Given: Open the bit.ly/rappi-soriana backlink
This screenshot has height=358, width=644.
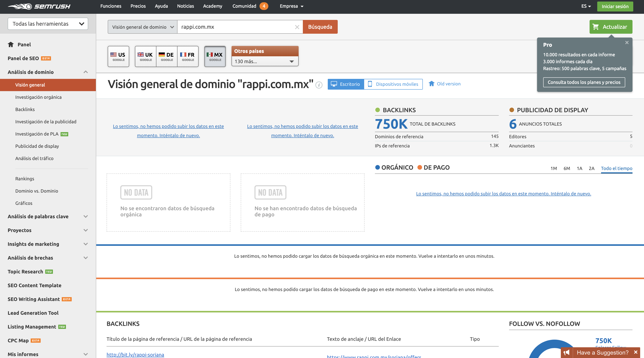Looking at the screenshot, I should click(135, 355).
